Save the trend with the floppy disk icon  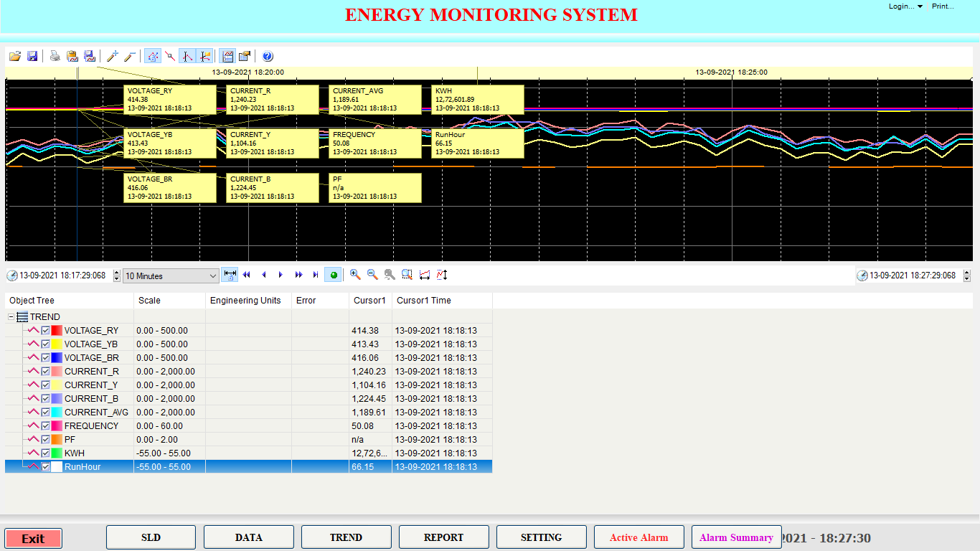click(x=32, y=56)
